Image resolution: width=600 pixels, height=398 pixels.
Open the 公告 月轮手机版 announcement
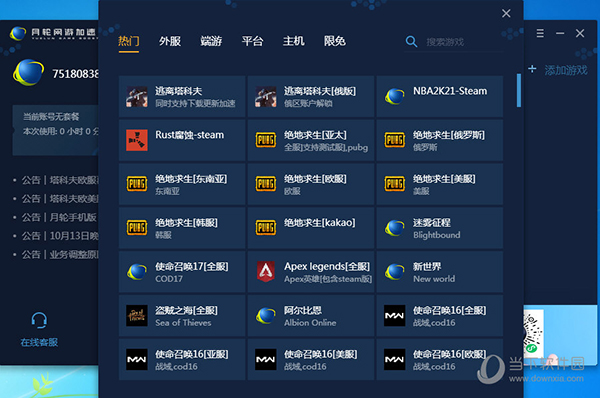tap(59, 217)
